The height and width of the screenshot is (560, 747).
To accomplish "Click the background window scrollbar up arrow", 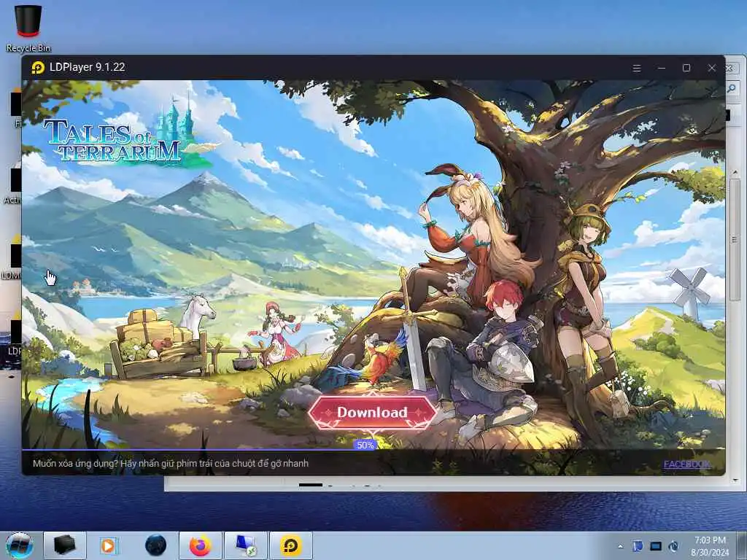I will pyautogui.click(x=735, y=172).
